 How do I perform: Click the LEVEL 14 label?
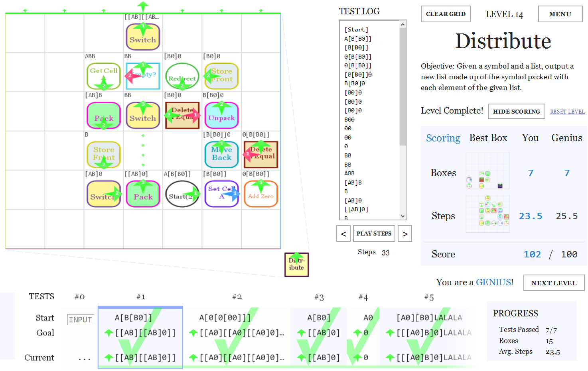[504, 14]
